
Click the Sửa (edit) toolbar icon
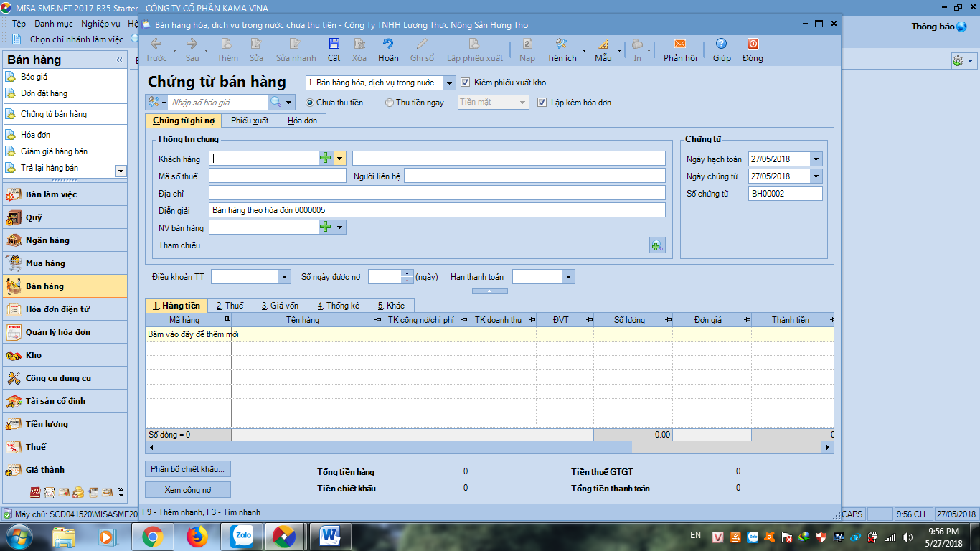(x=256, y=44)
